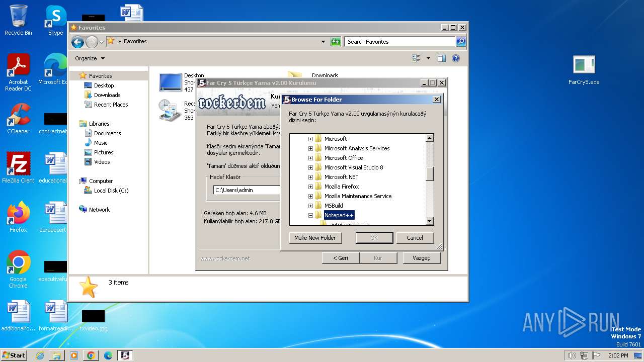Click the refresh button beside address bar

336,42
